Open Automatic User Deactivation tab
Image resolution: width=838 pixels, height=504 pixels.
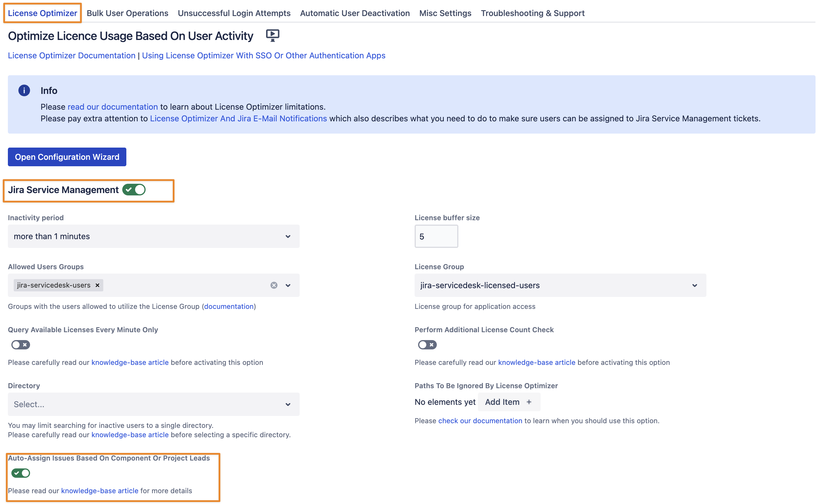pos(355,13)
